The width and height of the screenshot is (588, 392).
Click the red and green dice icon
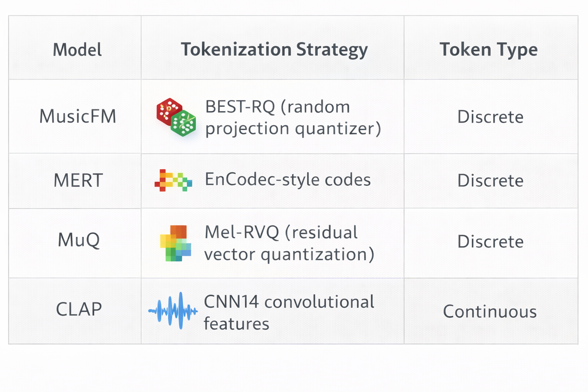coord(176,117)
